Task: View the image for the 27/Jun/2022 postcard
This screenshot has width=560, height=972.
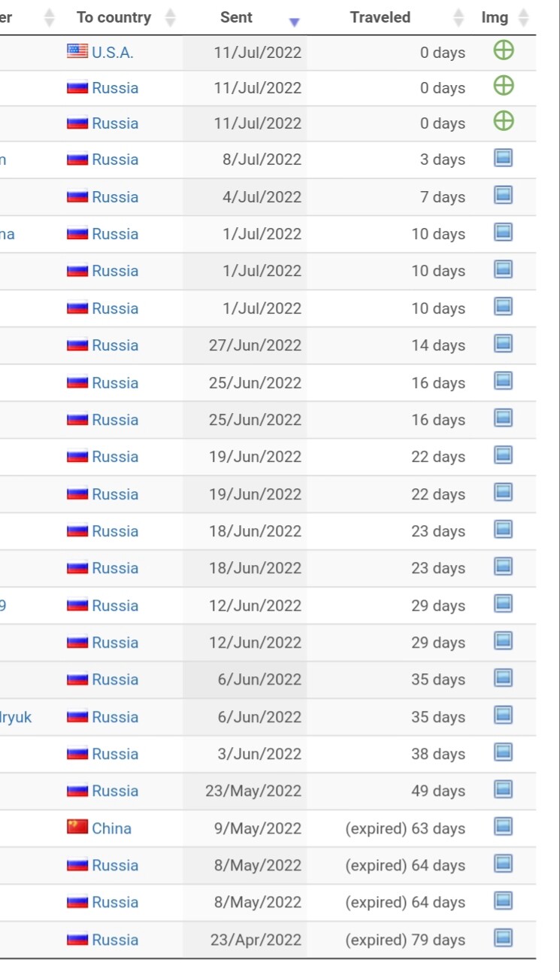Action: click(x=504, y=344)
